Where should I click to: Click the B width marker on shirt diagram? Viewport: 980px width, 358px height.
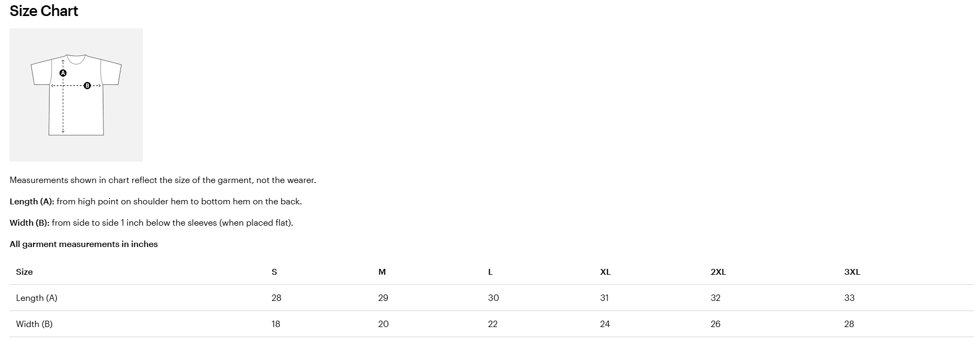(87, 85)
